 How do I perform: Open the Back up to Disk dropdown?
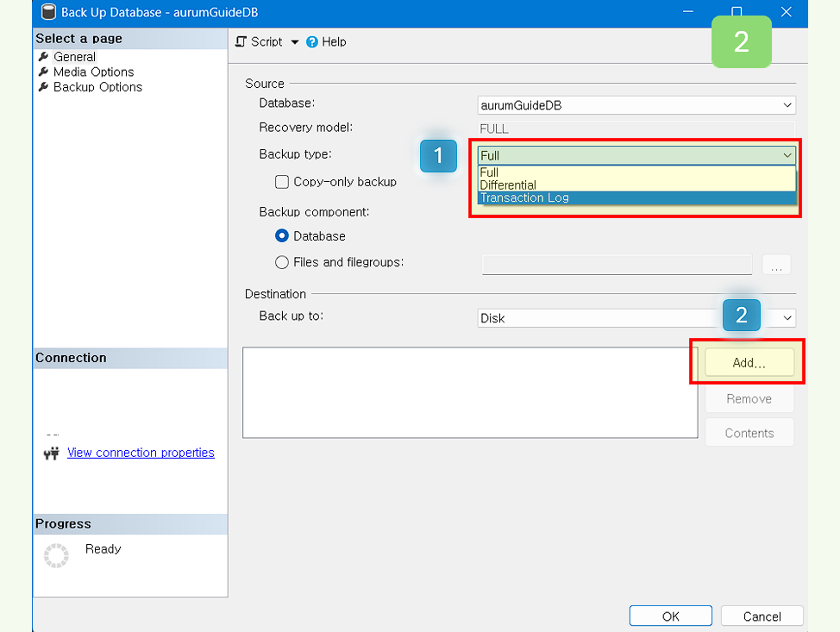pyautogui.click(x=636, y=317)
